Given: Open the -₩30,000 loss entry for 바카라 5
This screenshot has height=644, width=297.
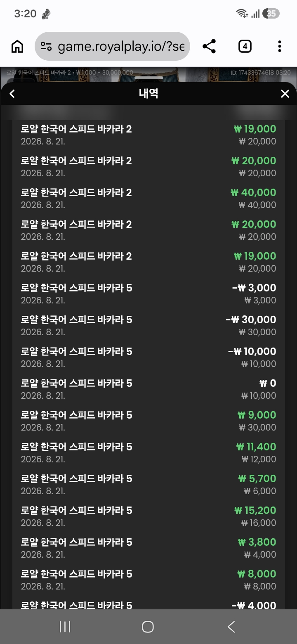Looking at the screenshot, I should click(148, 325).
